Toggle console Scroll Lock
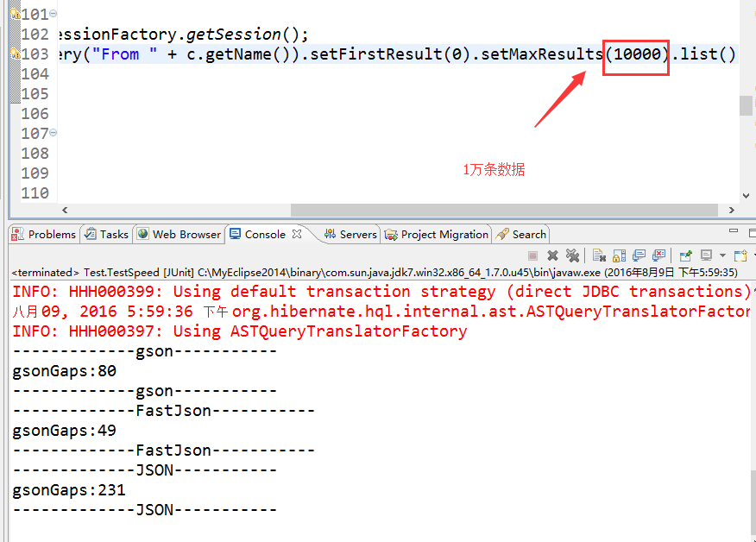Screen dimensions: 756x542 pos(619,255)
